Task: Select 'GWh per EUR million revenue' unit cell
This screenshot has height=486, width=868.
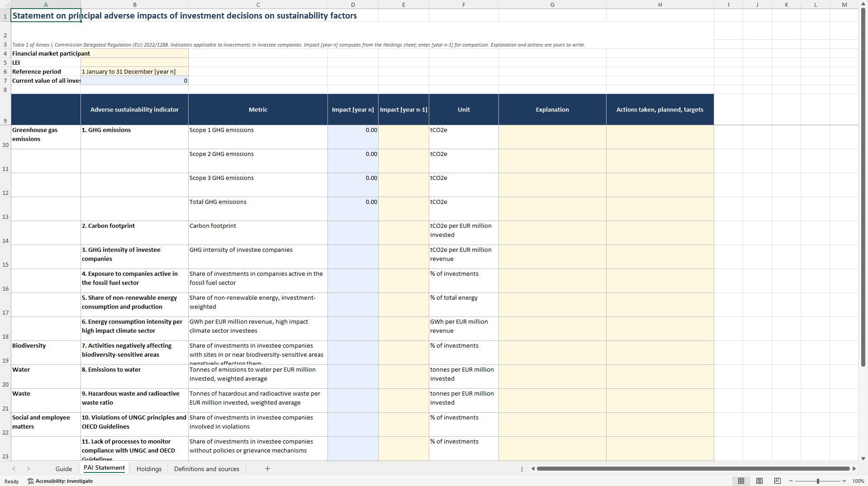Action: [464, 329]
